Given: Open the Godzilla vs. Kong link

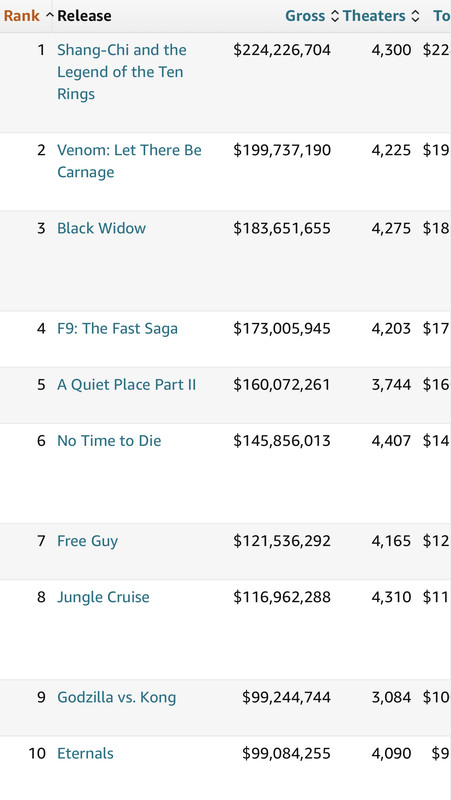Looking at the screenshot, I should (x=116, y=697).
